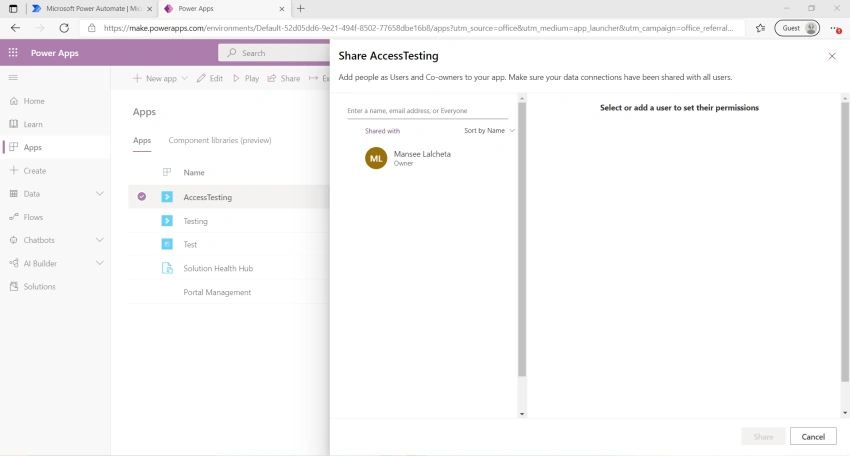Click Play in the command bar
This screenshot has height=456, width=850.
point(246,78)
